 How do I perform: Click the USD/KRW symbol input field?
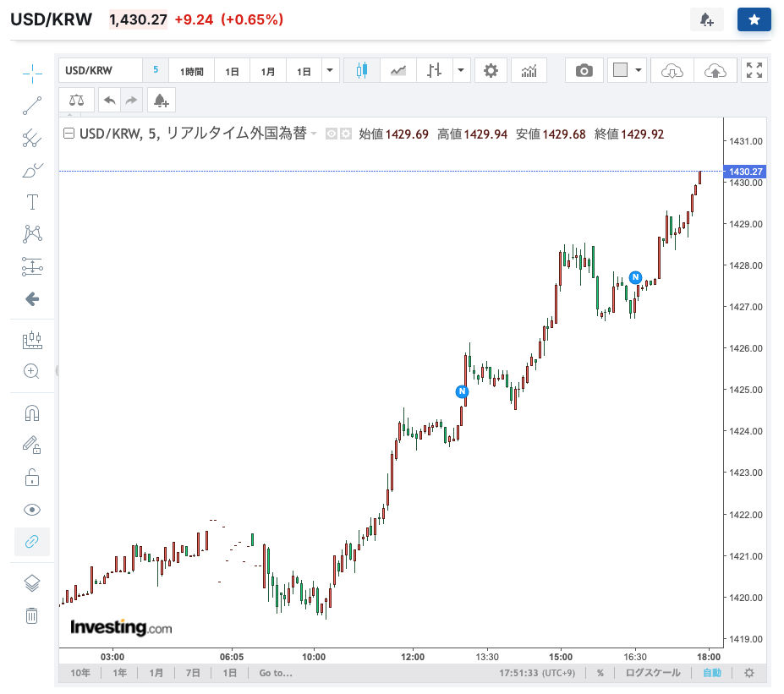tap(100, 71)
